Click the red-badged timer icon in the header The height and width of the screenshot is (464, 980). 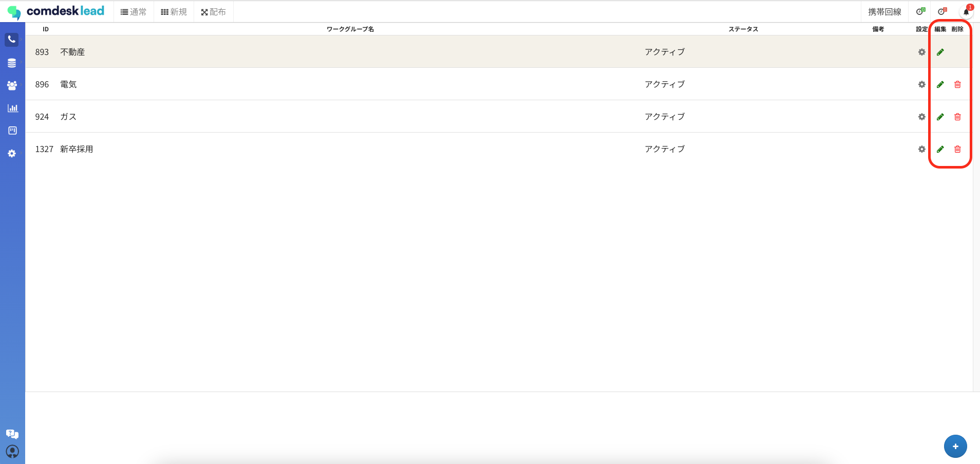[x=942, y=11]
